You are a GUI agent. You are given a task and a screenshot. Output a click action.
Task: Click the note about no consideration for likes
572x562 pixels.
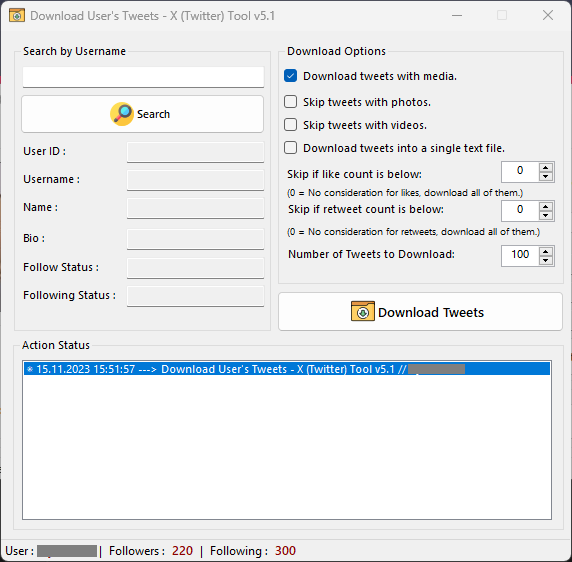pos(405,193)
